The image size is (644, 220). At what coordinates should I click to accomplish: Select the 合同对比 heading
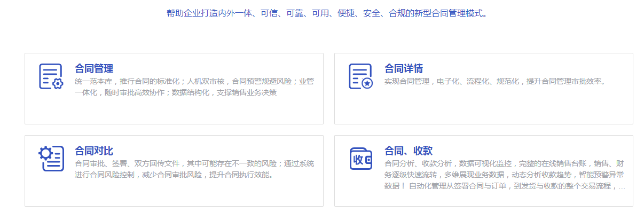(94, 151)
